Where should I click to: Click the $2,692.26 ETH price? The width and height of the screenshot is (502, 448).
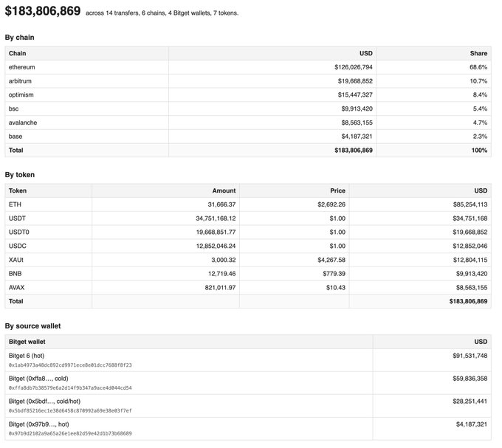pos(331,204)
